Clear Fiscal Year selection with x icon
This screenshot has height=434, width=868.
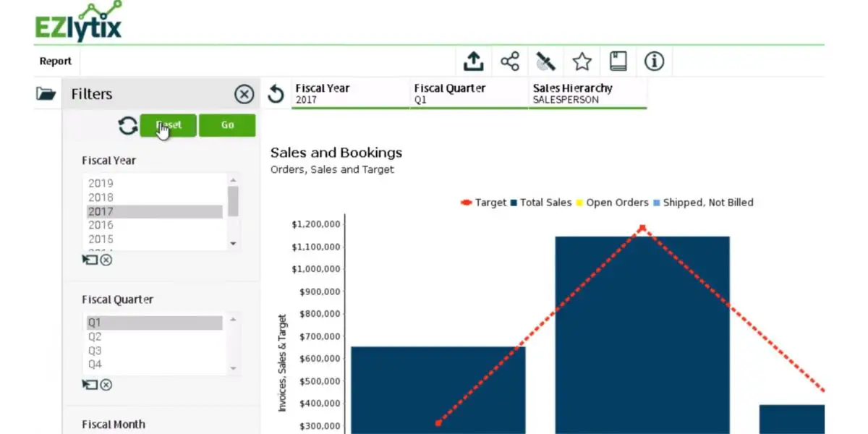(x=106, y=260)
